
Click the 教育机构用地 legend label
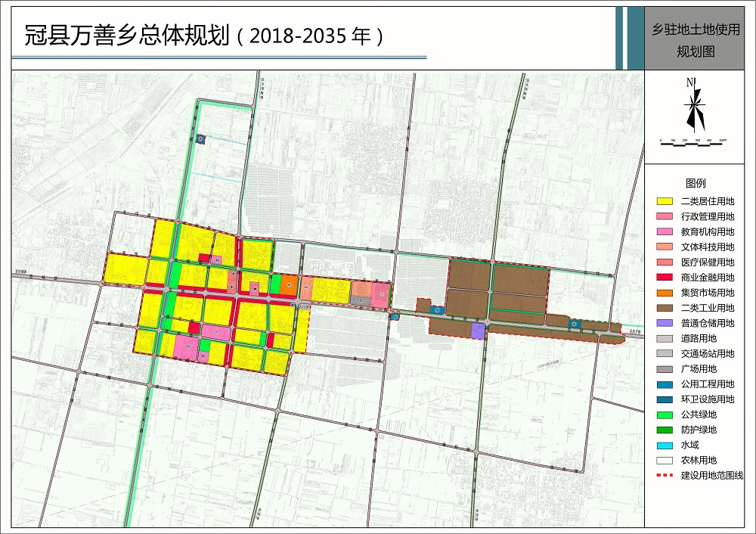coord(707,231)
